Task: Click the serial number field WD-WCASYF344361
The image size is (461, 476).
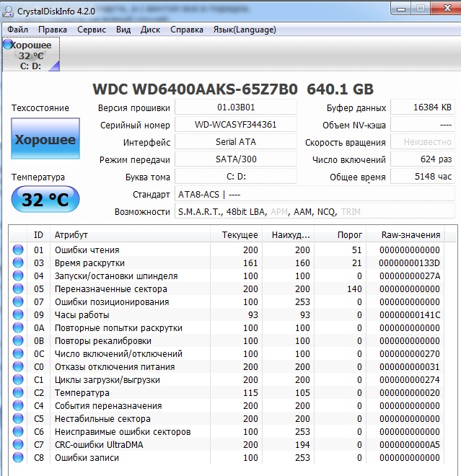Action: (x=235, y=125)
